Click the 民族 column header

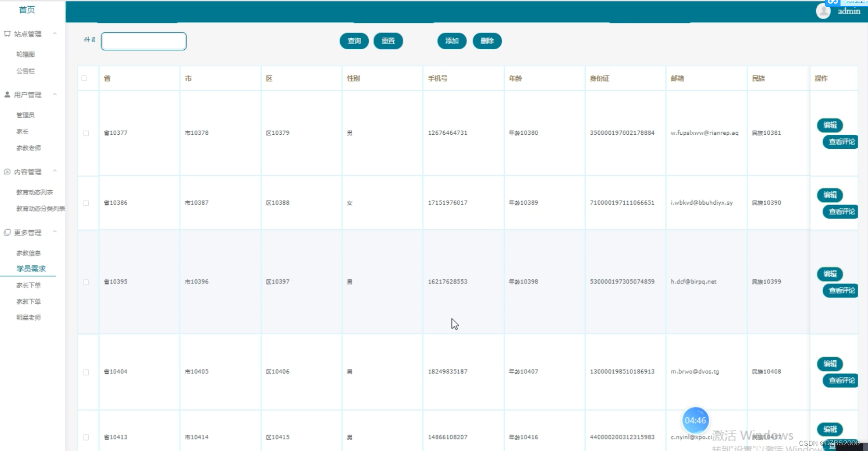coord(759,79)
